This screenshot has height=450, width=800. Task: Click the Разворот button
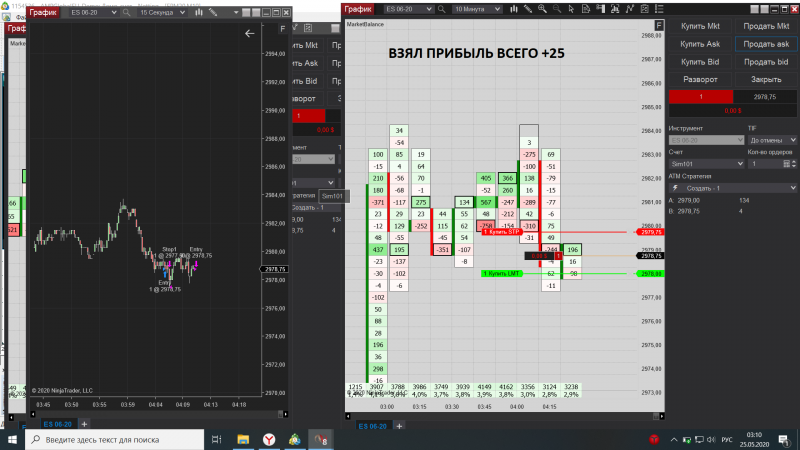(x=700, y=80)
